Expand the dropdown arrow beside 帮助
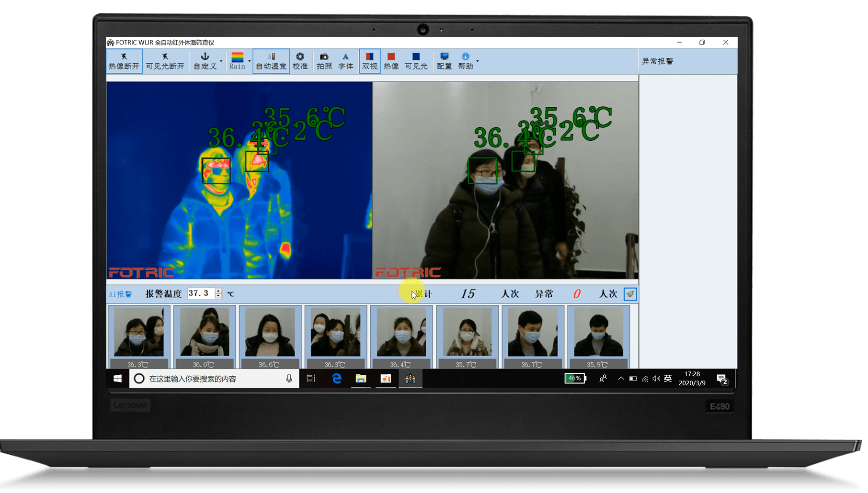Image resolution: width=868 pixels, height=493 pixels. tap(478, 61)
